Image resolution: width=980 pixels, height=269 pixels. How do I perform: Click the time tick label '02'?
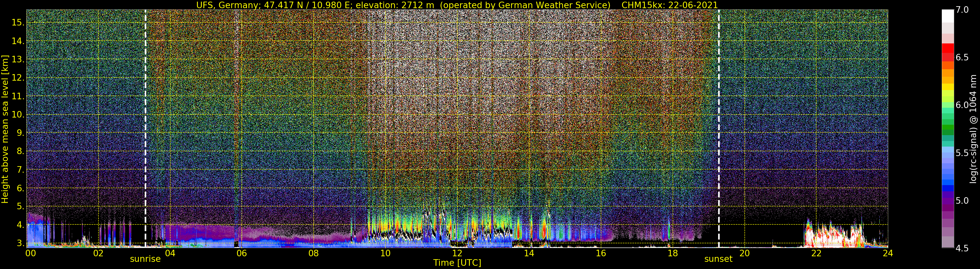tap(98, 253)
